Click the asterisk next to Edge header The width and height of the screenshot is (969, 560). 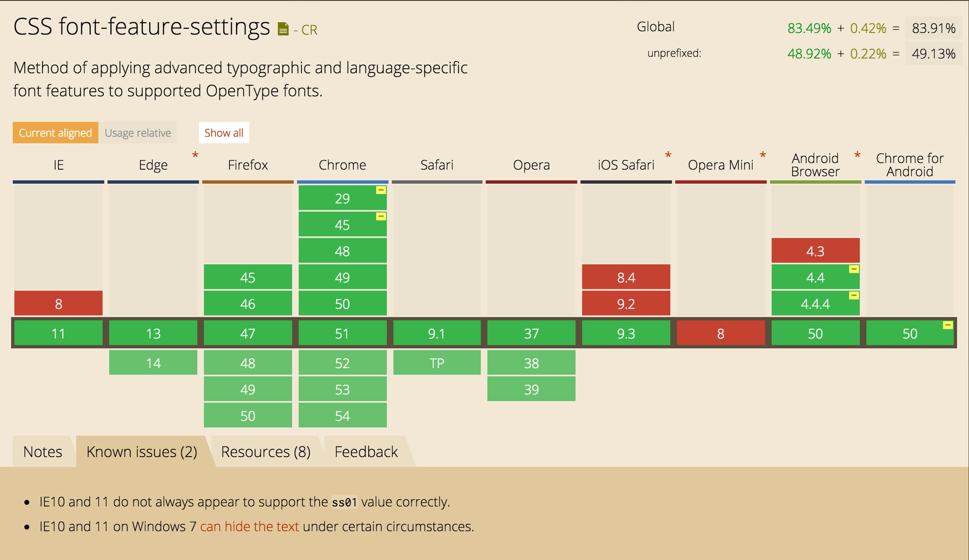(195, 155)
